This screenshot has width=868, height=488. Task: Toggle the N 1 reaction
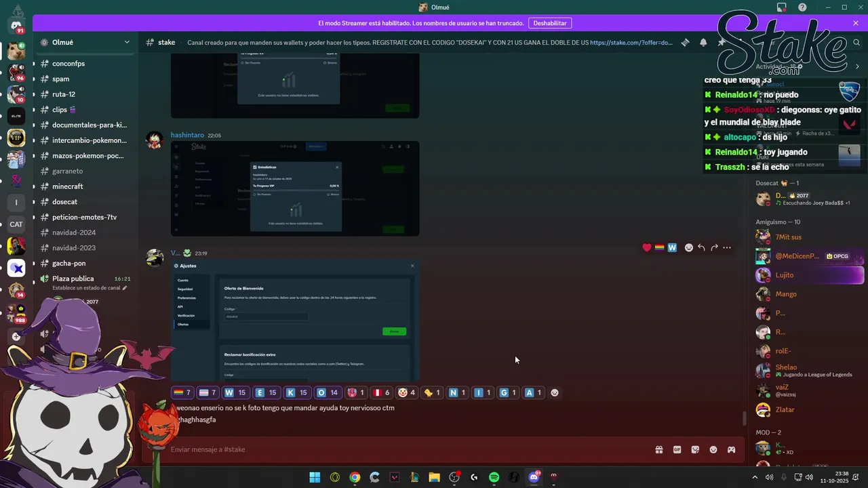tap(458, 392)
